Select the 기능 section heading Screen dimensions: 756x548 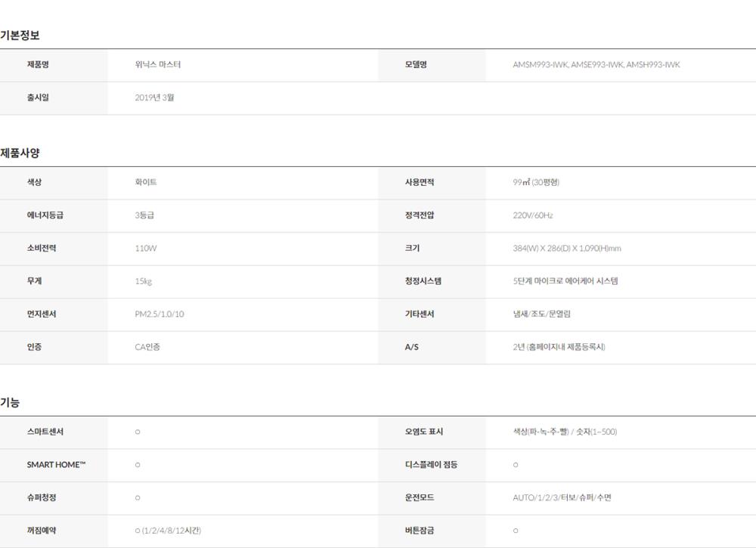[11, 403]
